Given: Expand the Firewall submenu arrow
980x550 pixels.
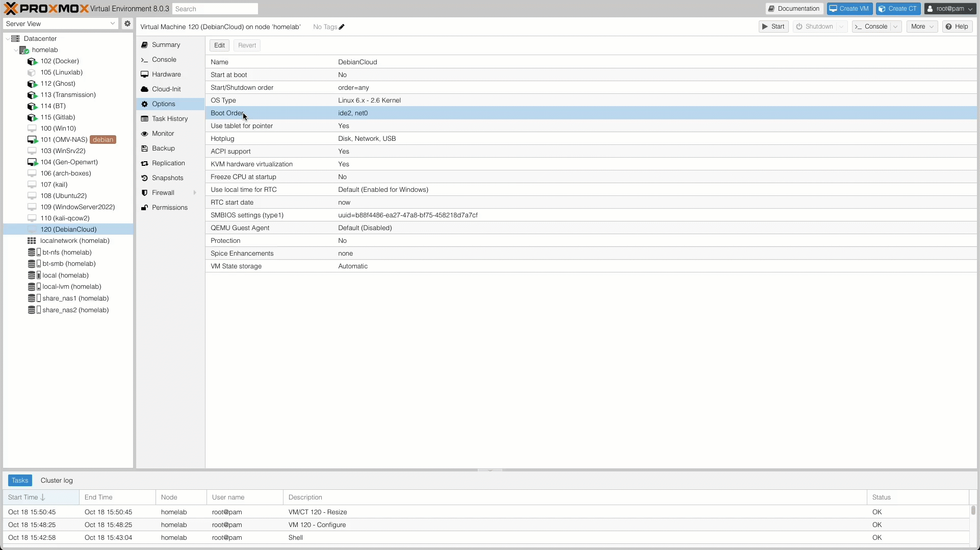Looking at the screenshot, I should coord(195,193).
